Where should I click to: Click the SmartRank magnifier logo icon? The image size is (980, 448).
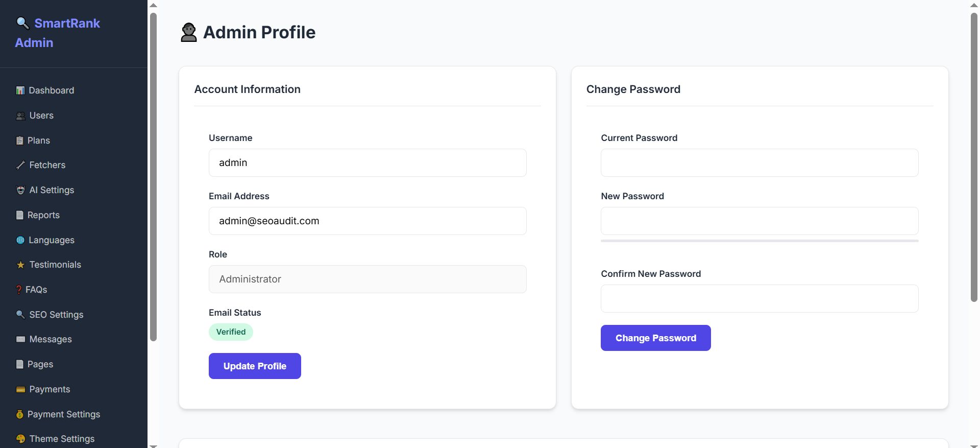pyautogui.click(x=22, y=23)
